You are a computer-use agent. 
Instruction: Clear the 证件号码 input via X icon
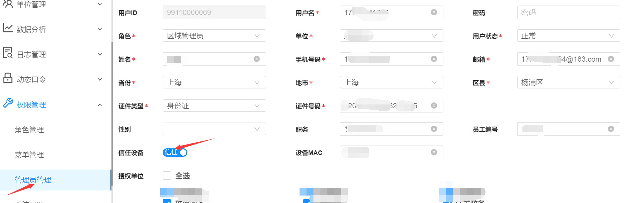tap(434, 106)
